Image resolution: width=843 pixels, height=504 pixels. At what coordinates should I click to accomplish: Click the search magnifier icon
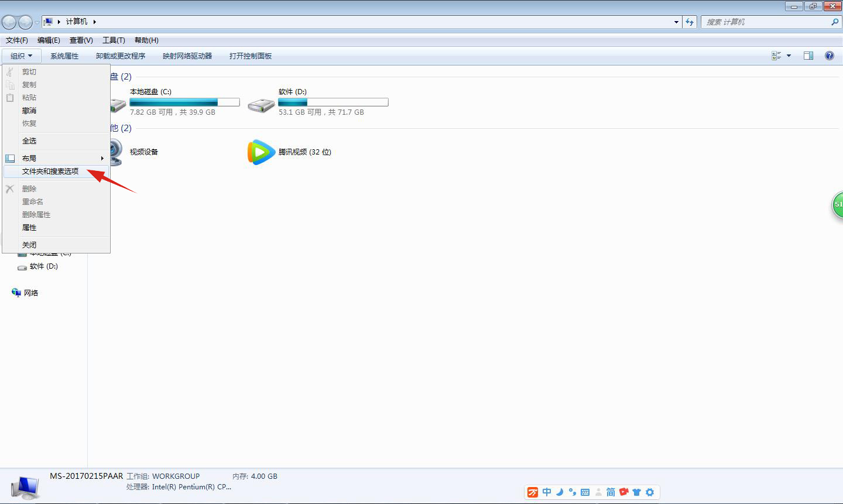[x=835, y=22]
